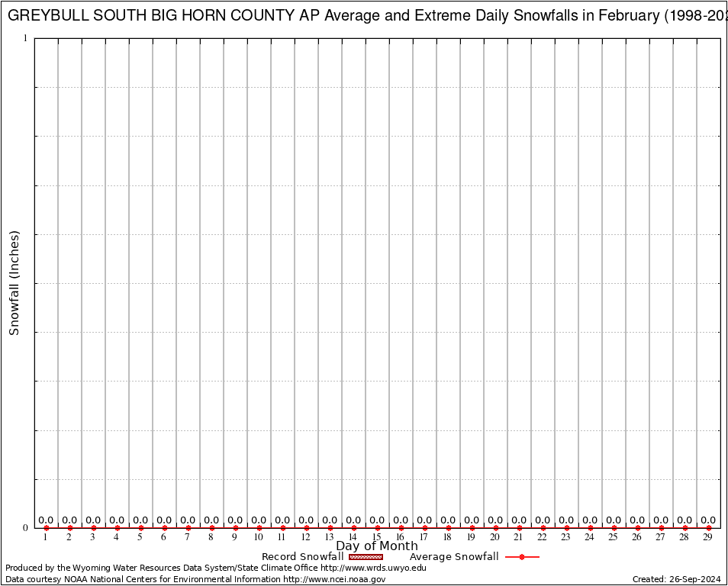This screenshot has width=728, height=586.
Task: Click the red marker at day 12
Action: coord(306,528)
